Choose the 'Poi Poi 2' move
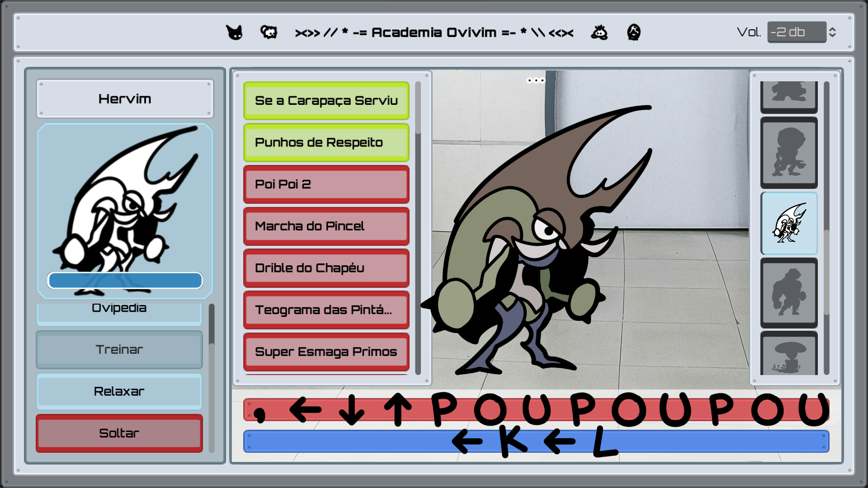This screenshot has height=488, width=868. (326, 184)
